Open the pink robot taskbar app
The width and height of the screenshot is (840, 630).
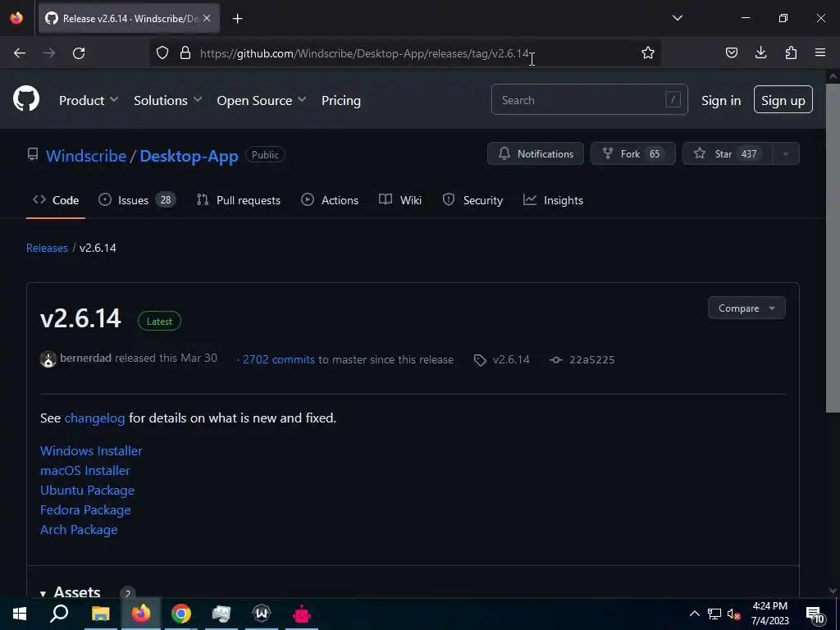[302, 614]
